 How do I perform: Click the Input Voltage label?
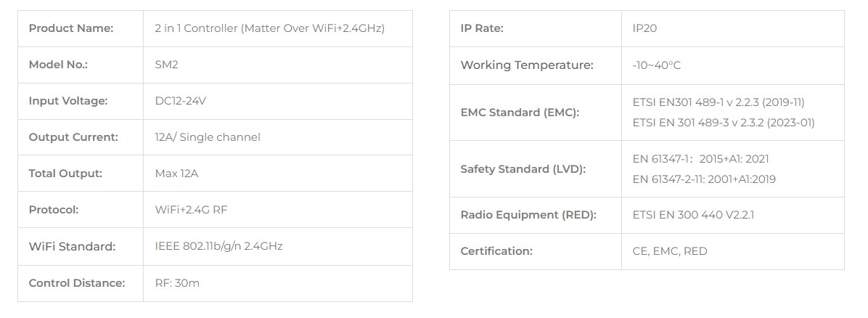[x=67, y=101]
